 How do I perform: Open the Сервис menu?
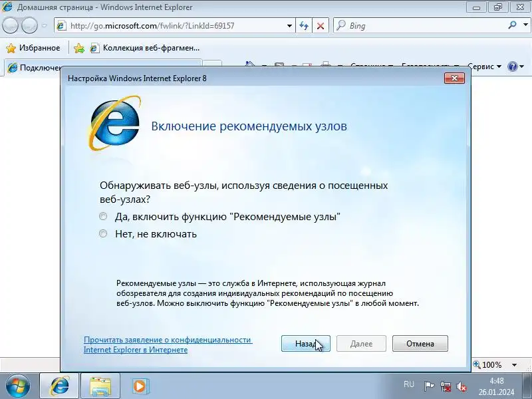(x=484, y=66)
